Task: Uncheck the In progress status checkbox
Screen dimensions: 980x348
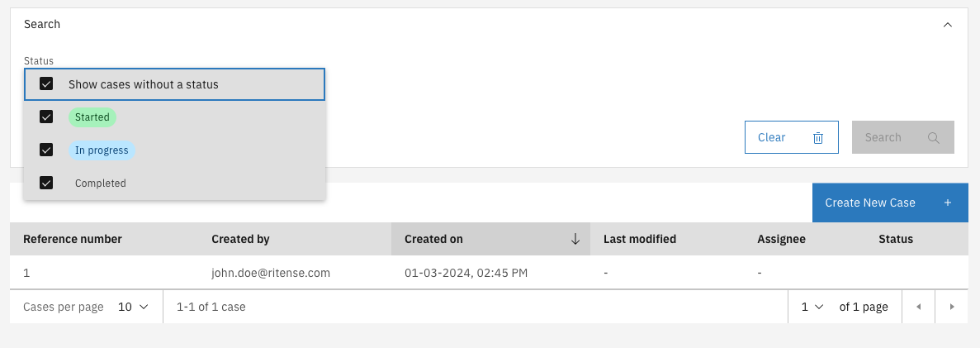Action: [x=46, y=150]
